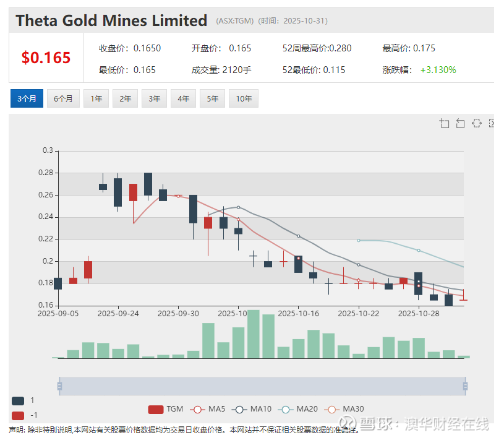Image resolution: width=504 pixels, height=440 pixels.
Task: Click the 收盘价 0.1650 value
Action: pyautogui.click(x=147, y=48)
